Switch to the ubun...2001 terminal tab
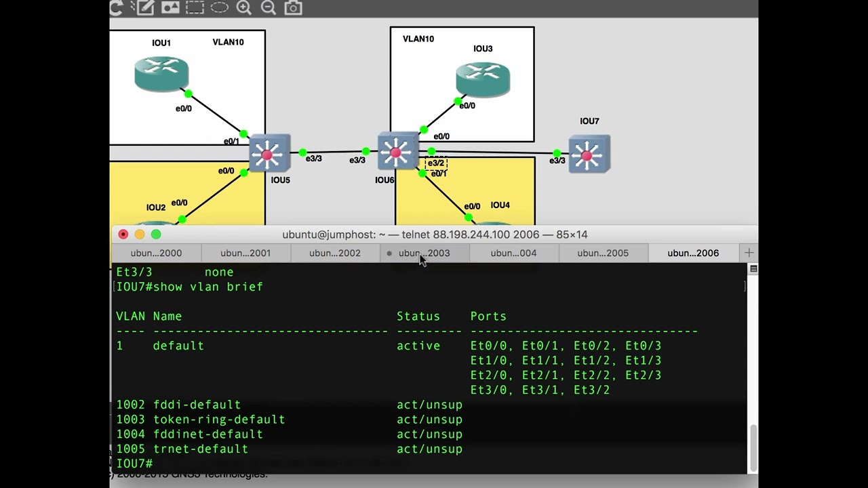The height and width of the screenshot is (488, 868). coord(245,253)
